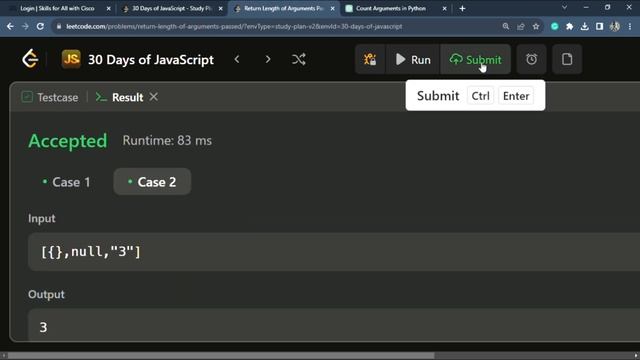Switch to Skills for All with Cisco tab
Viewport: 640px width, 360px height.
pos(57,8)
